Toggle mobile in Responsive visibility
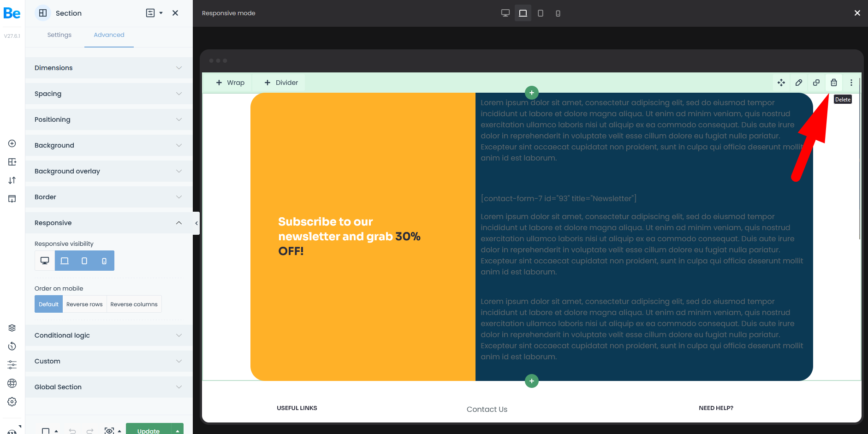The width and height of the screenshot is (868, 434). 104,261
